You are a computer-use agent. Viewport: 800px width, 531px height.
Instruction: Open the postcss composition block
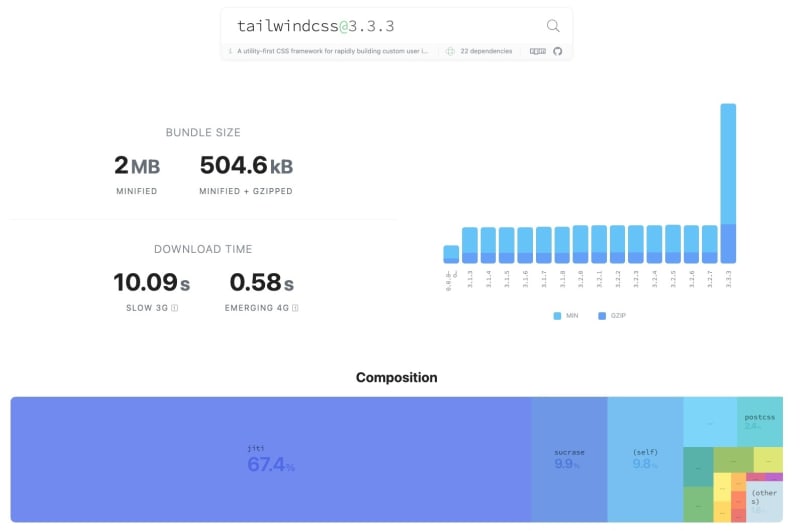click(760, 422)
